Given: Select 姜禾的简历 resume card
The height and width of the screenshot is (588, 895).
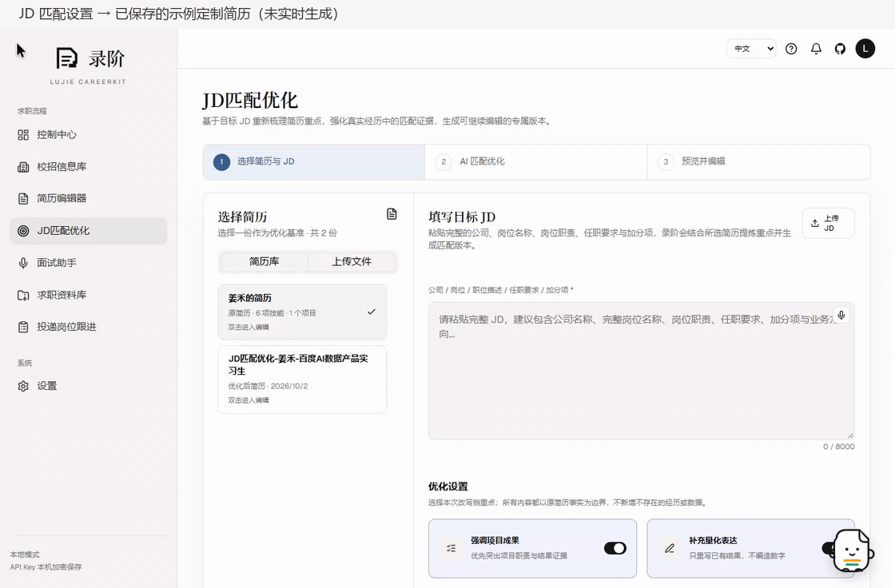Looking at the screenshot, I should point(302,312).
